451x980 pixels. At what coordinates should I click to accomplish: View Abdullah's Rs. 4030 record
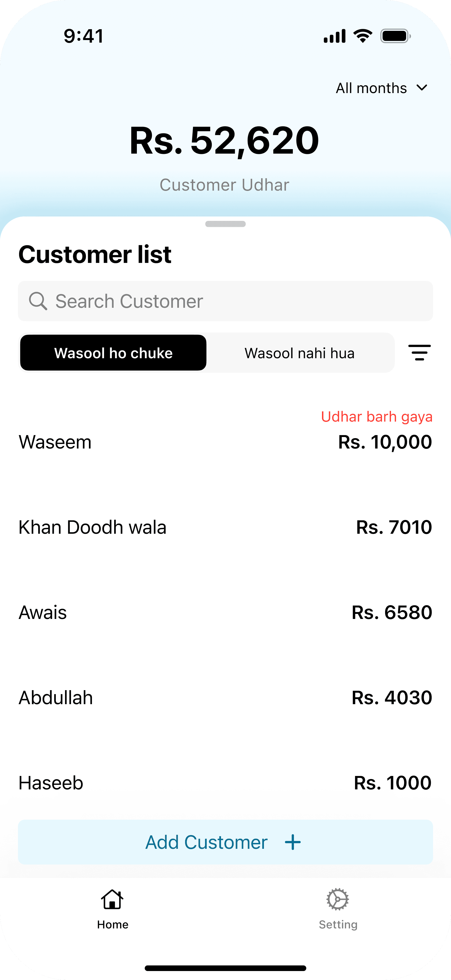click(x=225, y=698)
